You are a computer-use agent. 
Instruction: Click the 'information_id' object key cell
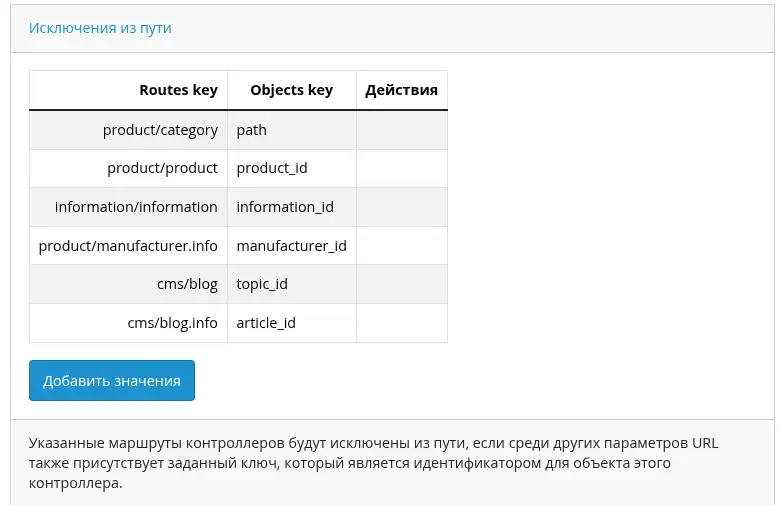click(285, 207)
